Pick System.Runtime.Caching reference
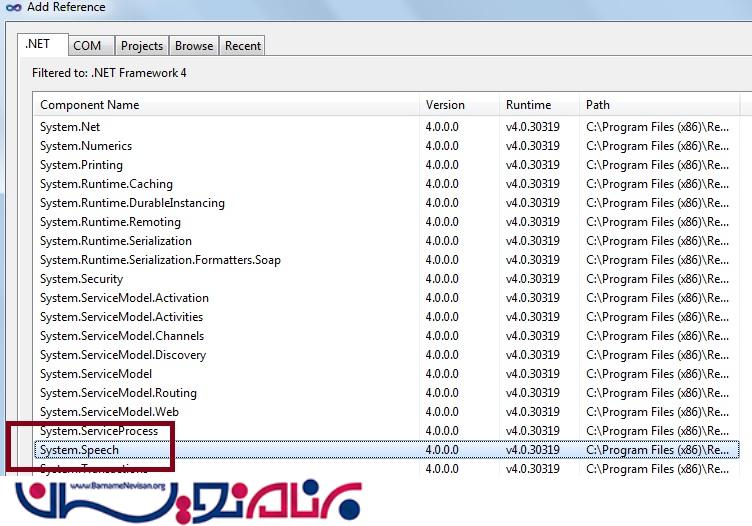This screenshot has height=526, width=752. coord(106,184)
